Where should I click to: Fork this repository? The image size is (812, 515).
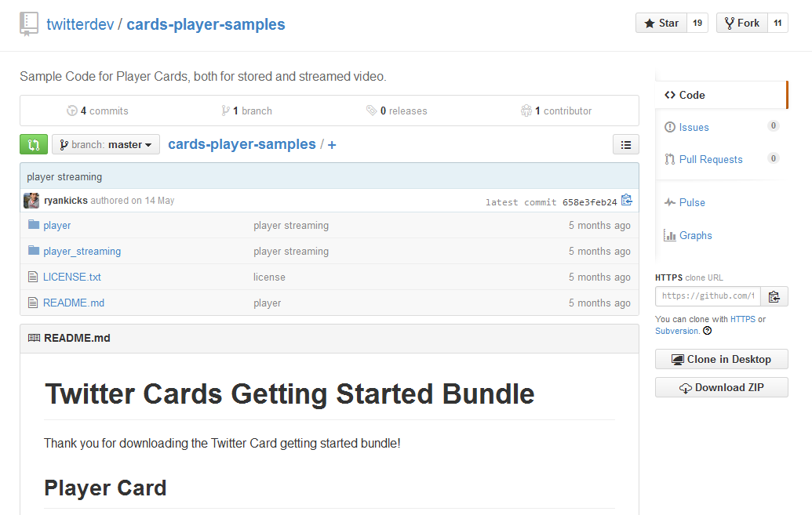click(x=742, y=24)
